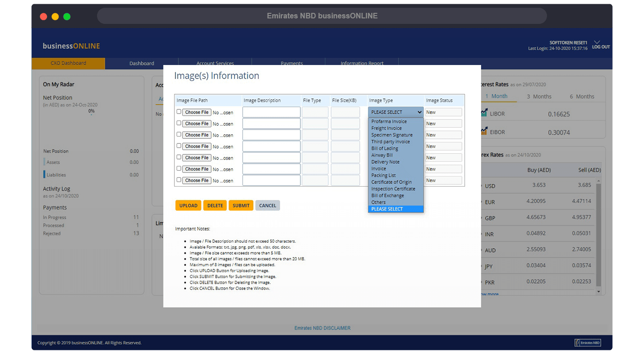Click the Emirates NBD footer logo
The image size is (644, 354).
click(587, 343)
